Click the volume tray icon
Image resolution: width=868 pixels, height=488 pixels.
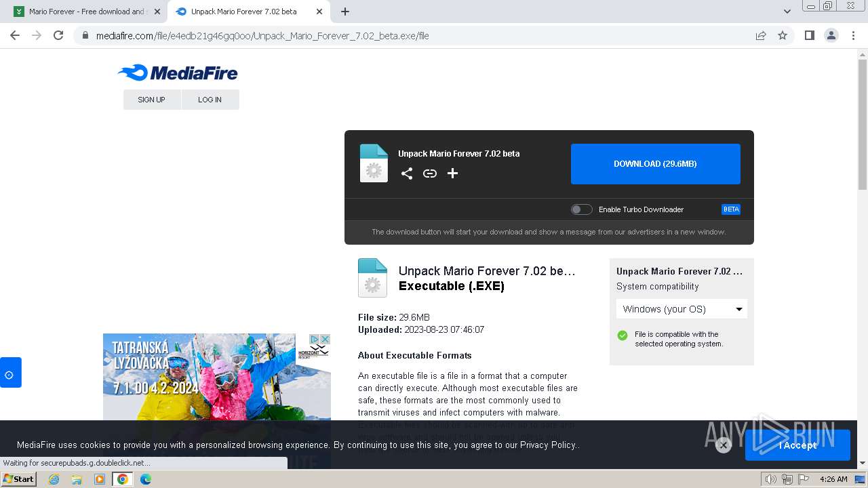pyautogui.click(x=771, y=479)
